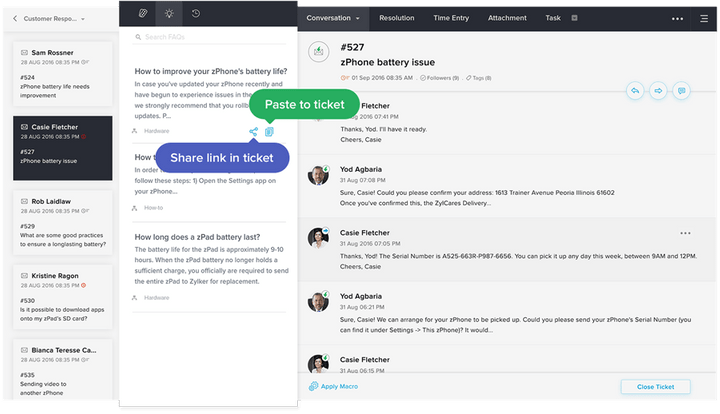Viewport: 720px width, 414px height.
Task: Expand the Conversation tab dropdown arrow
Action: 357,18
